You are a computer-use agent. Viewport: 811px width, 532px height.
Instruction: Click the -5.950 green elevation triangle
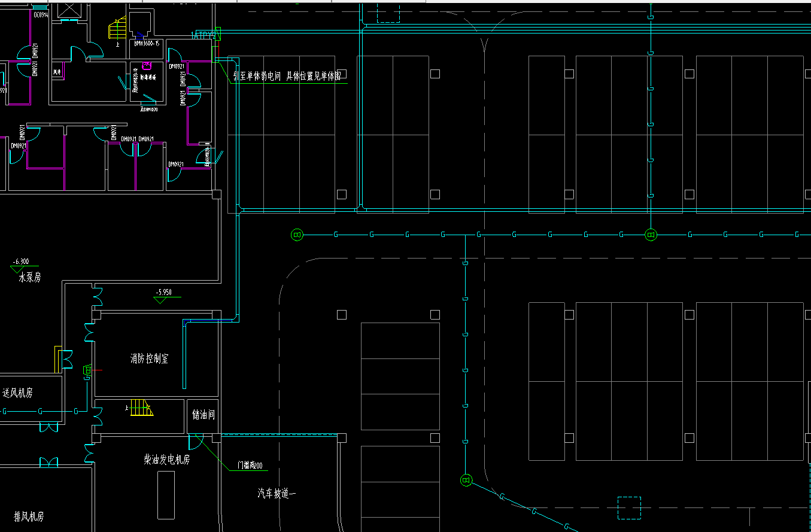tap(160, 299)
